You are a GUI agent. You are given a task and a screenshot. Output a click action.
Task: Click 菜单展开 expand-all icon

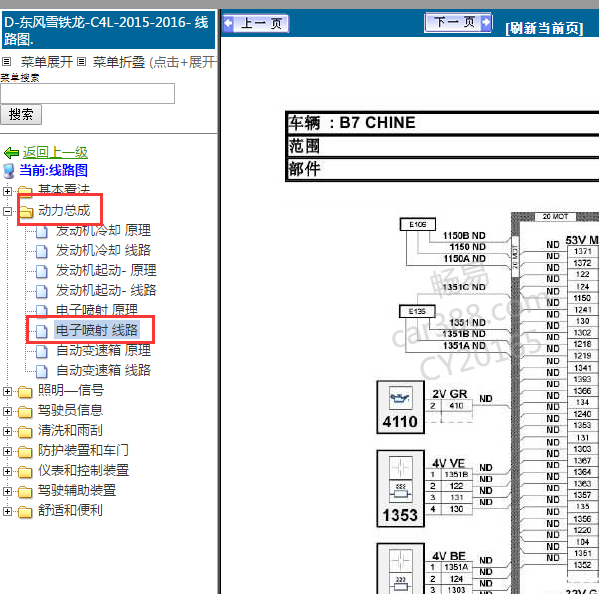[x=6, y=62]
